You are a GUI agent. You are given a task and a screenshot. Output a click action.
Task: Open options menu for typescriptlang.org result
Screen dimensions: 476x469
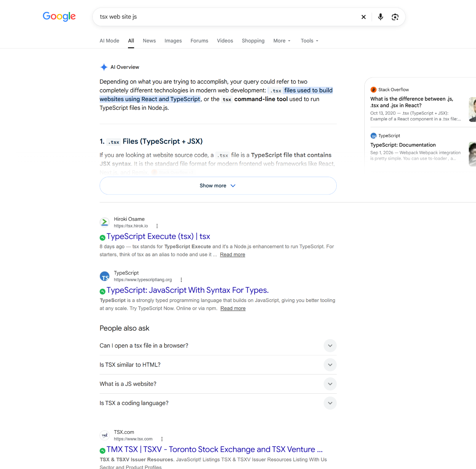click(x=181, y=280)
